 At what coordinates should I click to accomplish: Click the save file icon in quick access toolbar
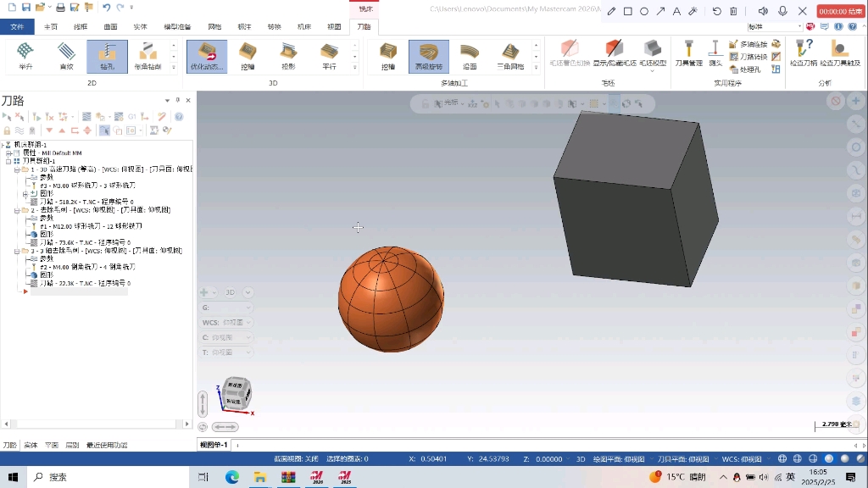pos(26,8)
